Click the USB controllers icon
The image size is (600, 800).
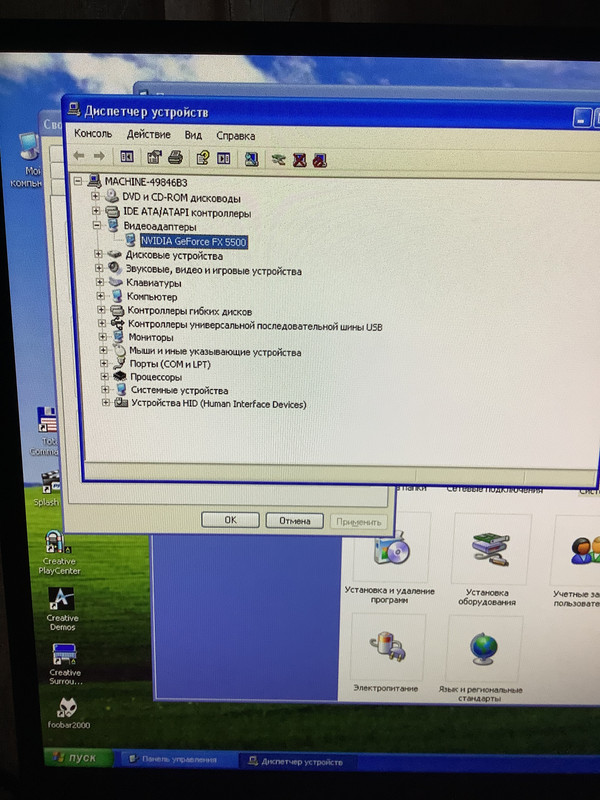(117, 323)
